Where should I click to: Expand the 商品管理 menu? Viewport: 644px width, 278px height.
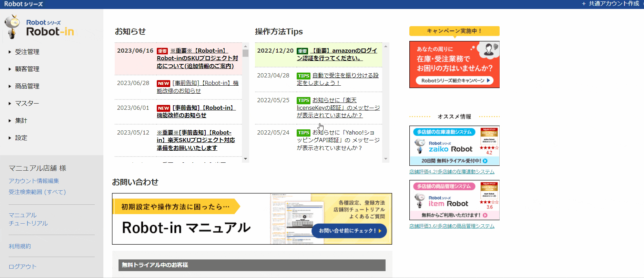(27, 86)
